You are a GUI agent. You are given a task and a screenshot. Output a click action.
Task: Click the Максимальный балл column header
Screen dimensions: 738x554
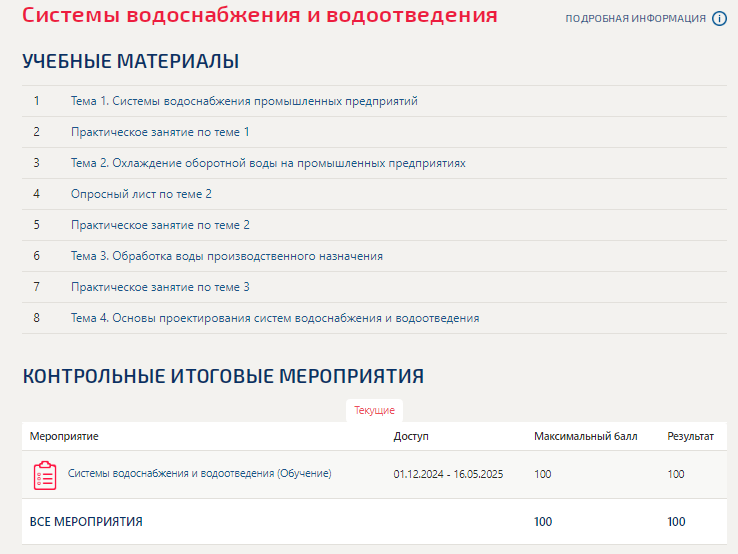coord(585,437)
